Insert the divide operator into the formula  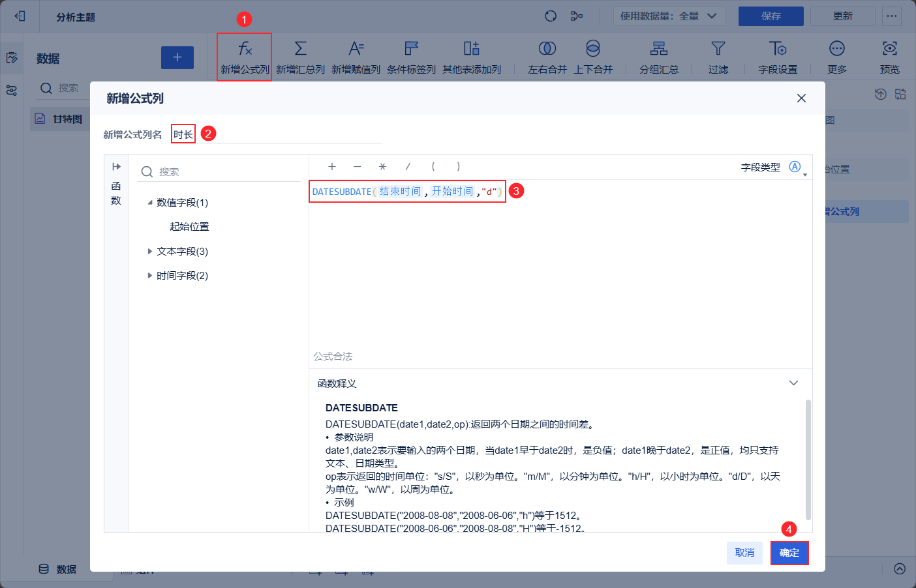pyautogui.click(x=408, y=167)
